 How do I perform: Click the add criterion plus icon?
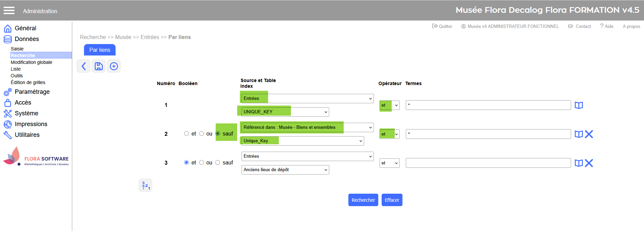pos(114,66)
